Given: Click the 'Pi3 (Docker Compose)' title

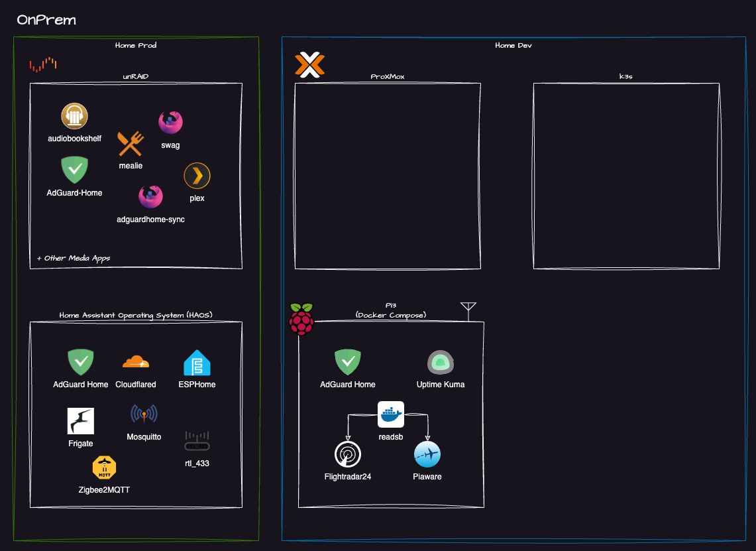Looking at the screenshot, I should [x=391, y=310].
